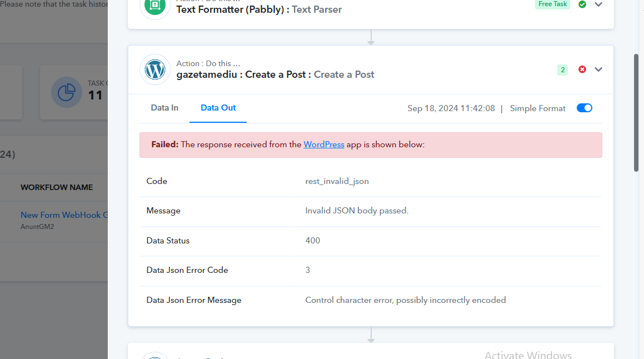644x359 pixels.
Task: Click the Free Task badge
Action: coord(552,4)
